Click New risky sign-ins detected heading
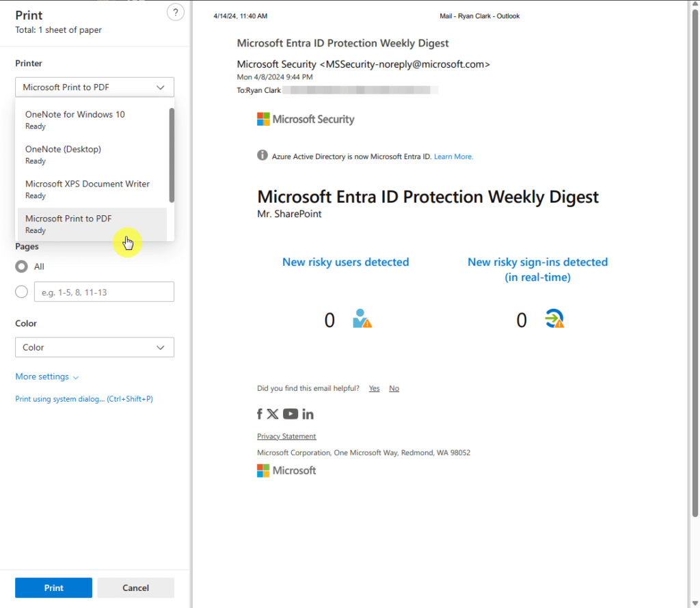The width and height of the screenshot is (700, 608). 537,269
